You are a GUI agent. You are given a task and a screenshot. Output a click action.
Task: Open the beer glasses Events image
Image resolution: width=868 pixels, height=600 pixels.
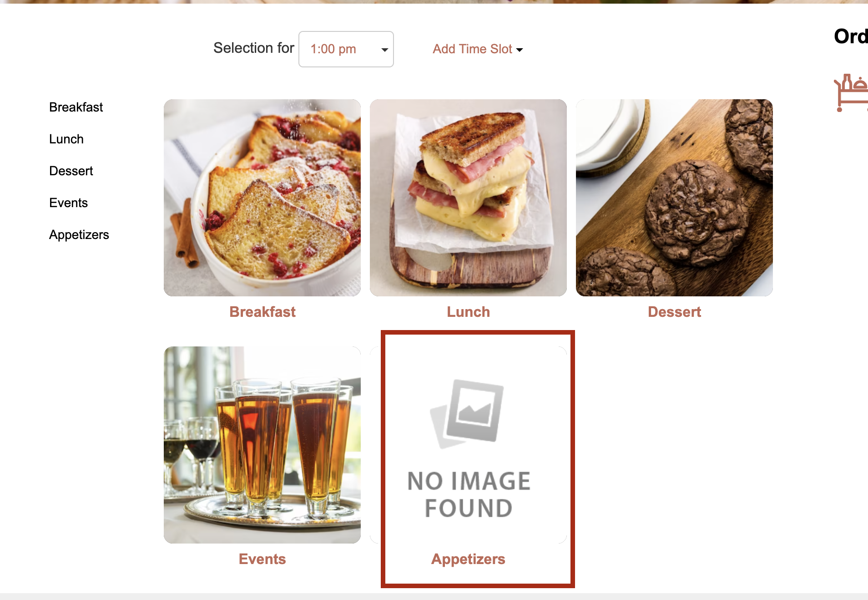[262, 445]
